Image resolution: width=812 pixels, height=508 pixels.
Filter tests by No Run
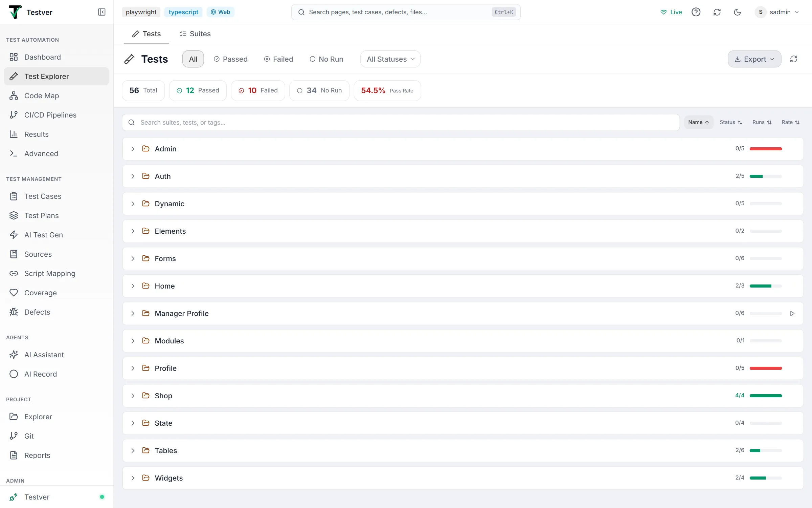[x=326, y=59]
